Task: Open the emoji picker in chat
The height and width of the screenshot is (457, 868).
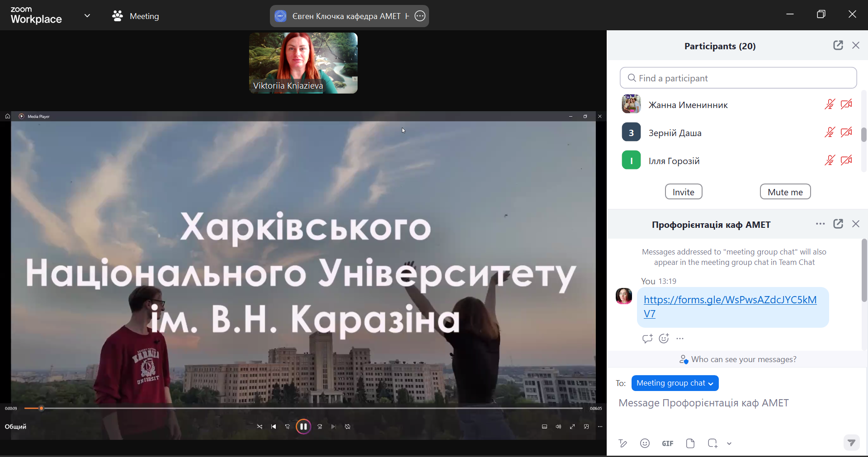Action: click(645, 443)
